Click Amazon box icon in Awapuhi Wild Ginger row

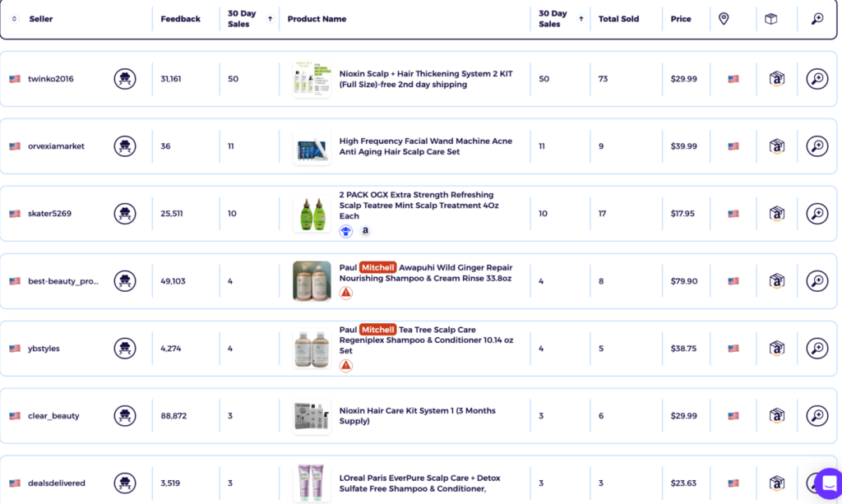click(776, 280)
